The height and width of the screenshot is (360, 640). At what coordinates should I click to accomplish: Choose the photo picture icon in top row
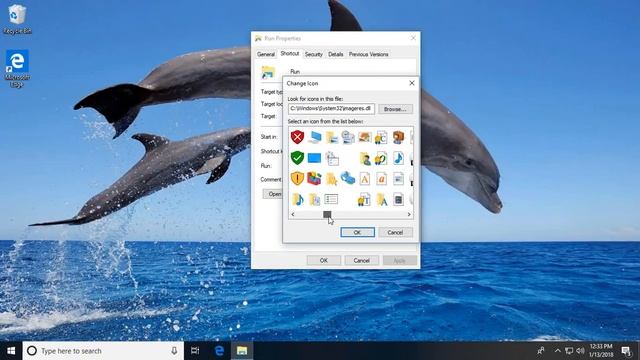(364, 137)
